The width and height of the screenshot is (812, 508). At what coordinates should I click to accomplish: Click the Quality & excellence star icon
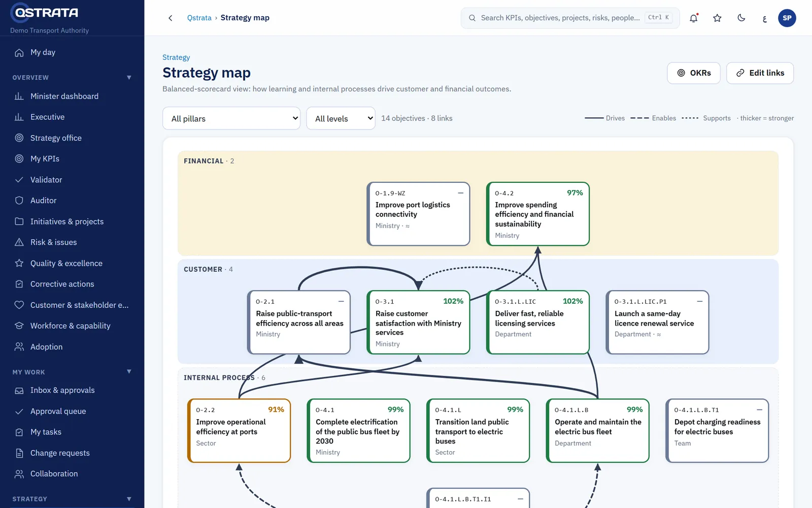pyautogui.click(x=19, y=263)
